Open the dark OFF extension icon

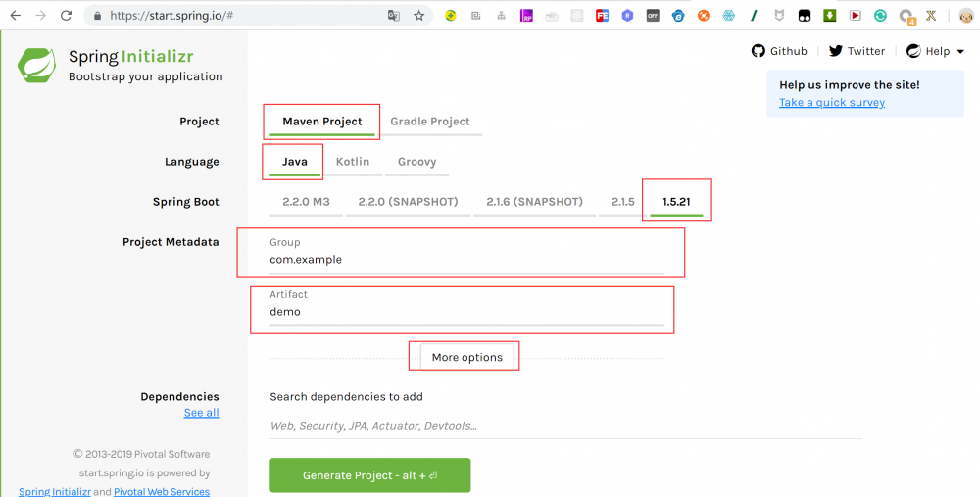click(x=653, y=16)
